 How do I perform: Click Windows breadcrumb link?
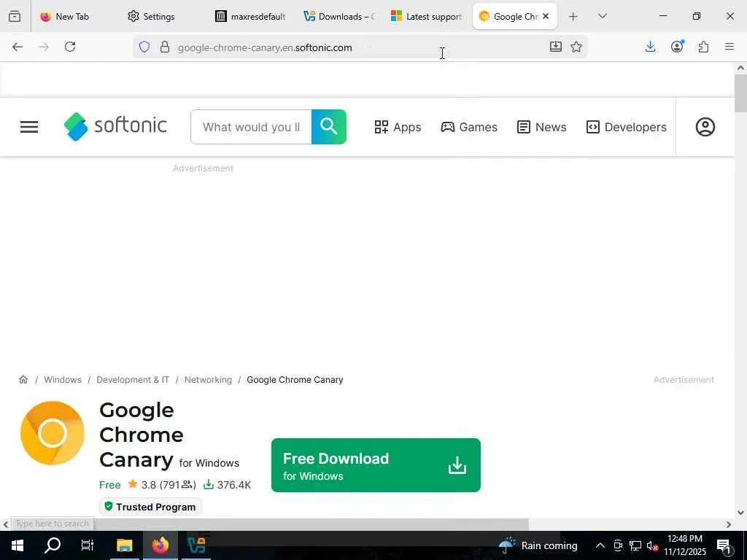[x=63, y=379]
